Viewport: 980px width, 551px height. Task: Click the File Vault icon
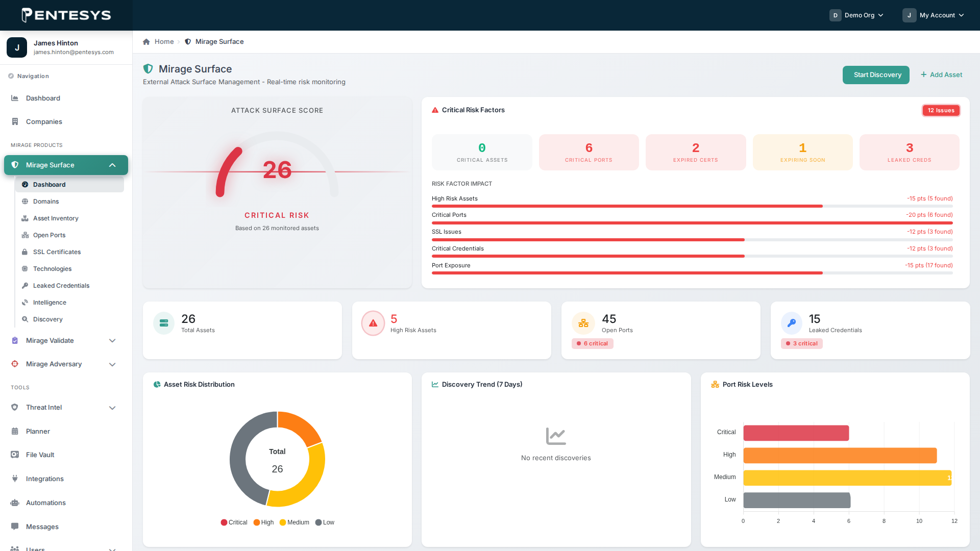(x=15, y=455)
